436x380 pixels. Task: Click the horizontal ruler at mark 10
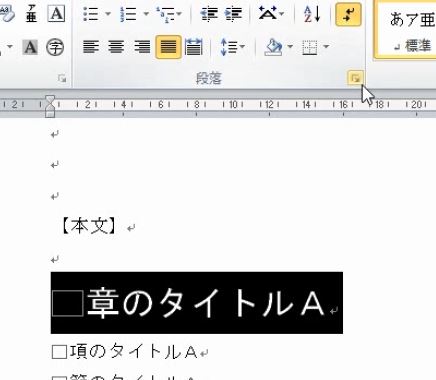233,105
